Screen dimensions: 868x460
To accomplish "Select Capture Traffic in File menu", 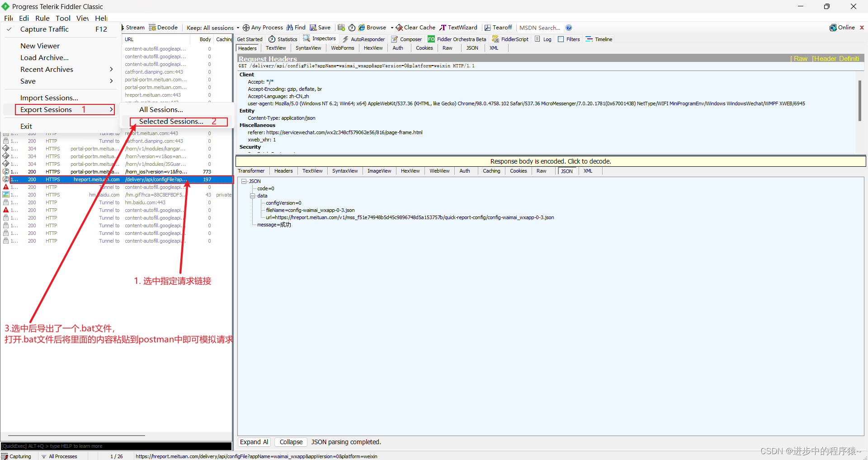I will coord(60,29).
